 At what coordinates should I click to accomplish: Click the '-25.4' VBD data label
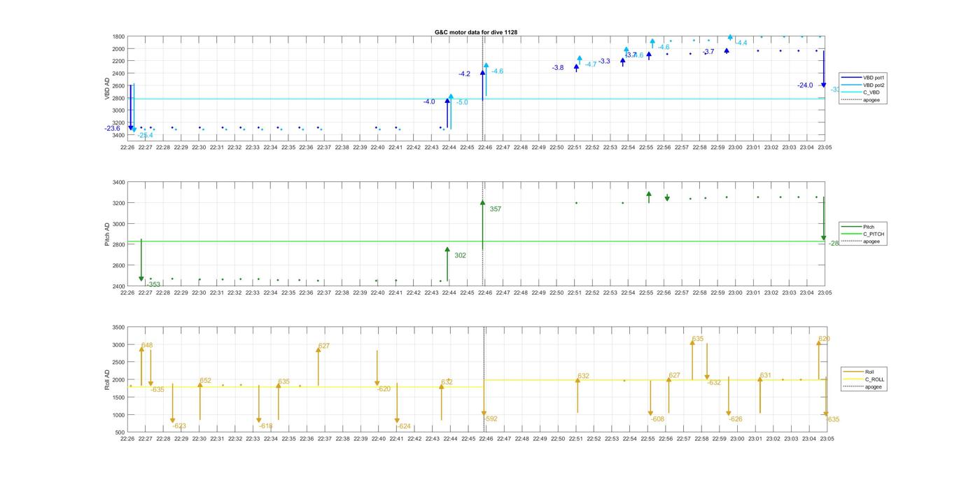[x=145, y=136]
